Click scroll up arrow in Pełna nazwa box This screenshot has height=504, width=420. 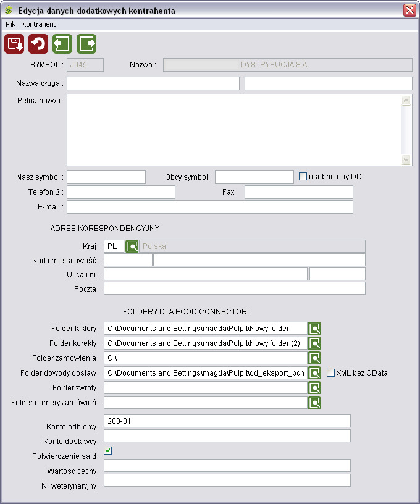[x=406, y=101]
